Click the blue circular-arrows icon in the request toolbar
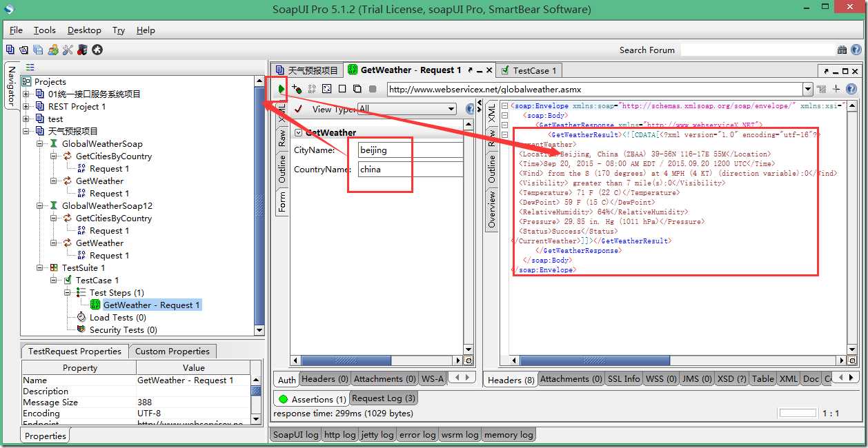868x448 pixels. coord(327,89)
